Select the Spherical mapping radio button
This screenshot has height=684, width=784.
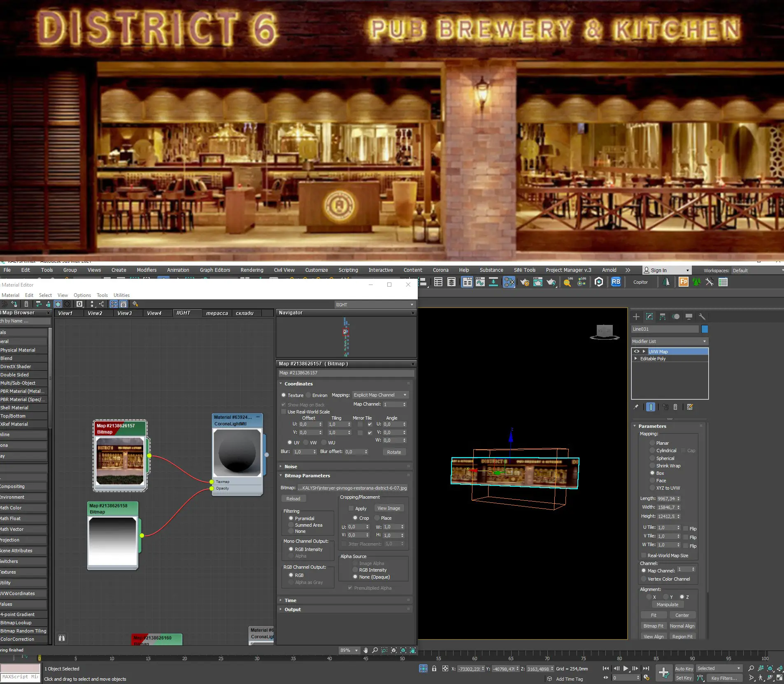[x=653, y=458]
